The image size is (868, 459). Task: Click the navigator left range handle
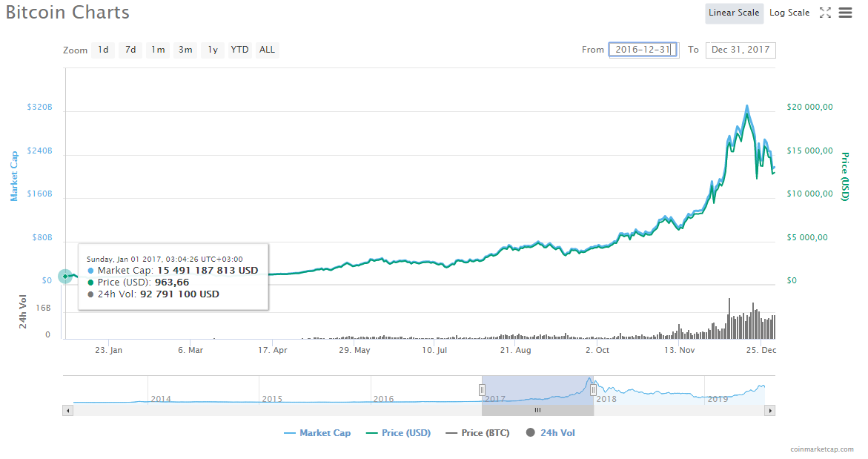click(x=482, y=390)
